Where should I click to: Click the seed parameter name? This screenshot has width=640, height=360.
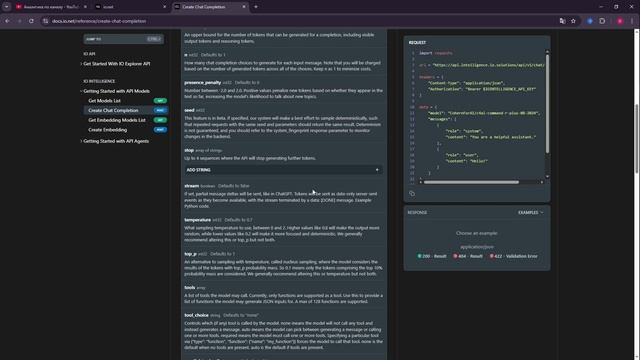tap(189, 110)
